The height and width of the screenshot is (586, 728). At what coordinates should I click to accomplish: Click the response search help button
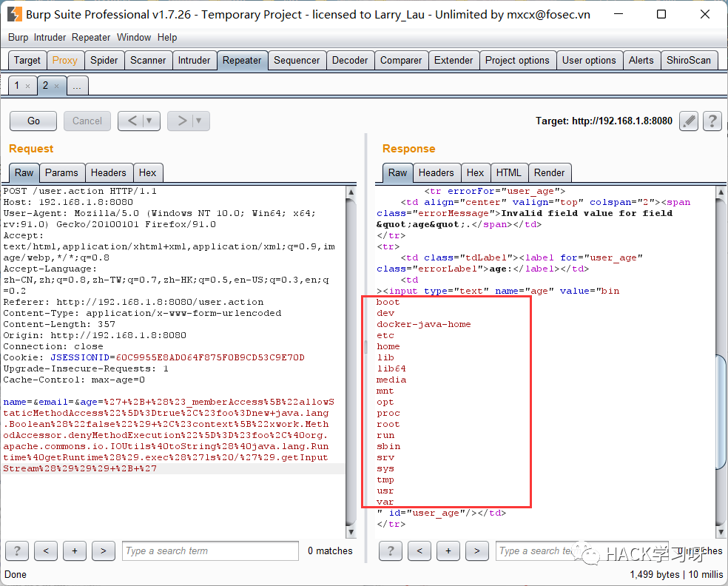tap(391, 550)
